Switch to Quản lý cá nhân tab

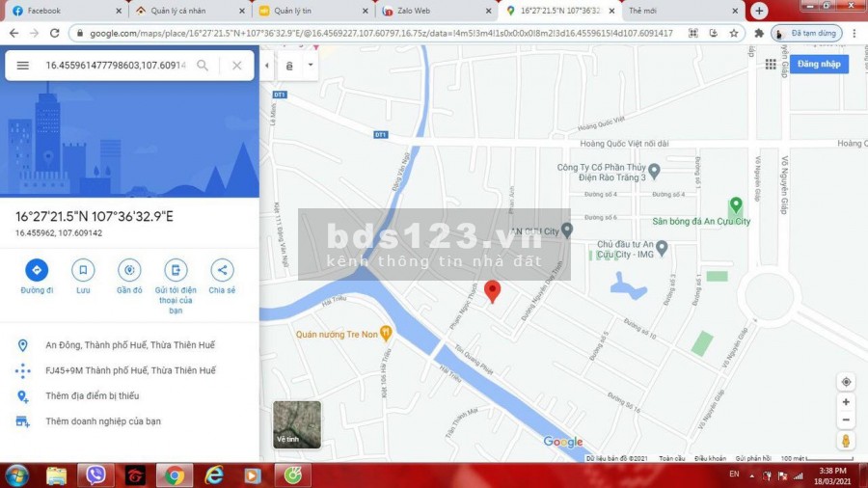tap(189, 11)
